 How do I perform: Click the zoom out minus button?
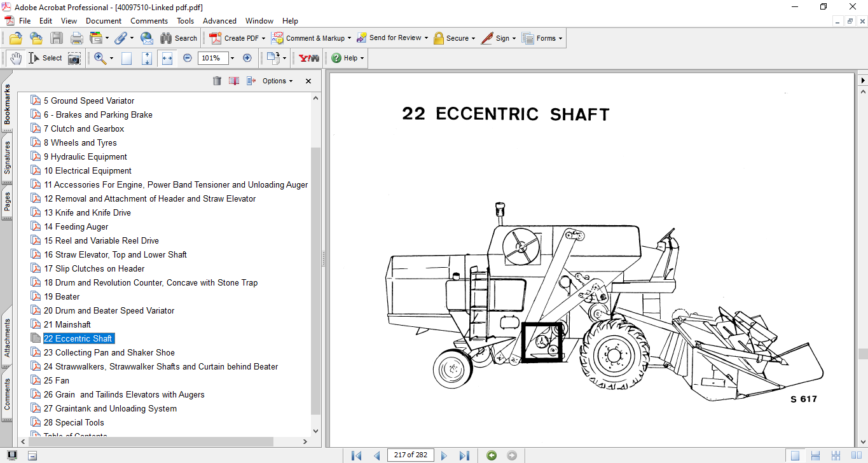(x=188, y=58)
